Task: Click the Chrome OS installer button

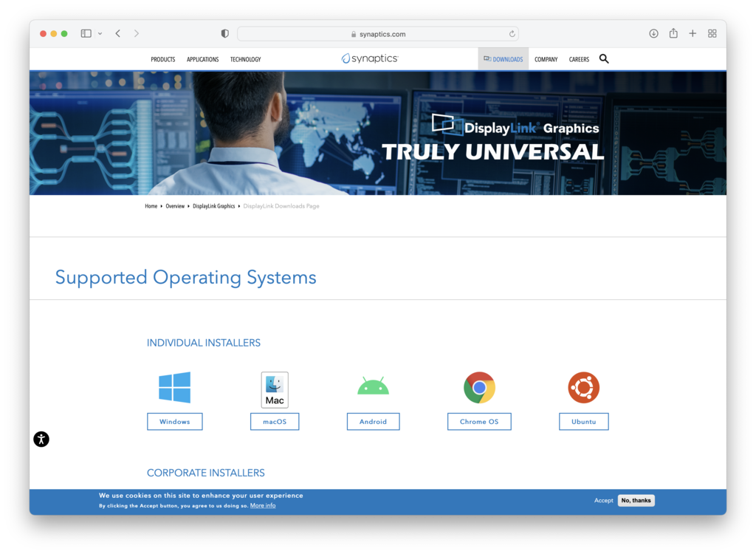Action: coord(479,421)
